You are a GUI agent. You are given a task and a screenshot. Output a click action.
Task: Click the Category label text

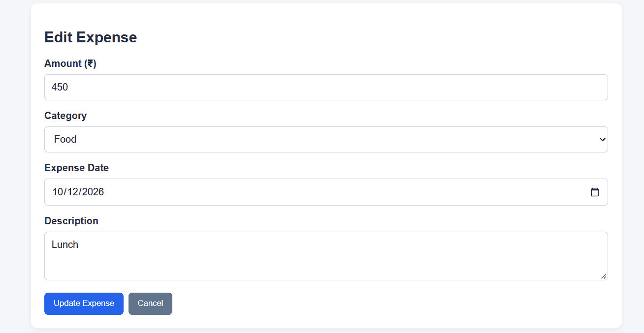[65, 116]
